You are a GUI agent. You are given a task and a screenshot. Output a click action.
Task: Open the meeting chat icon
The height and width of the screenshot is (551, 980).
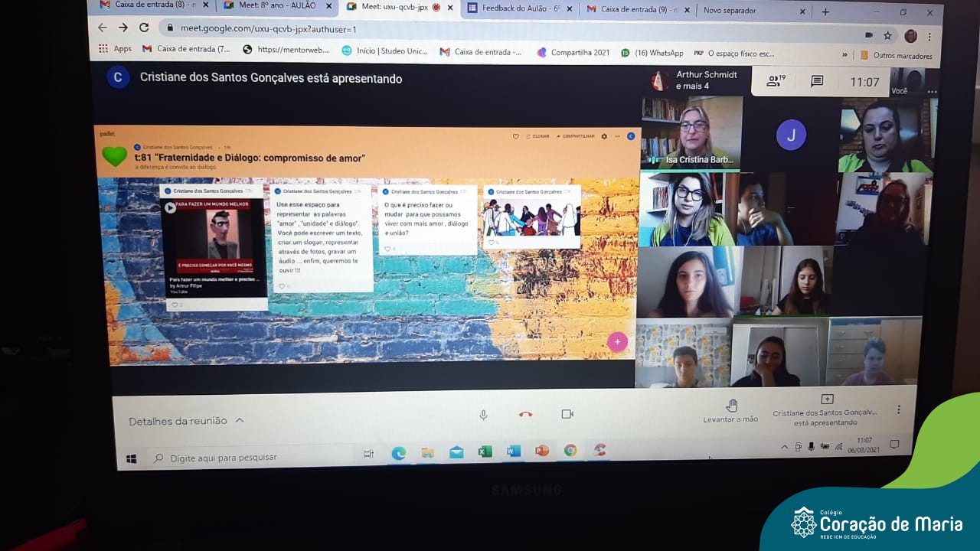pyautogui.click(x=817, y=81)
